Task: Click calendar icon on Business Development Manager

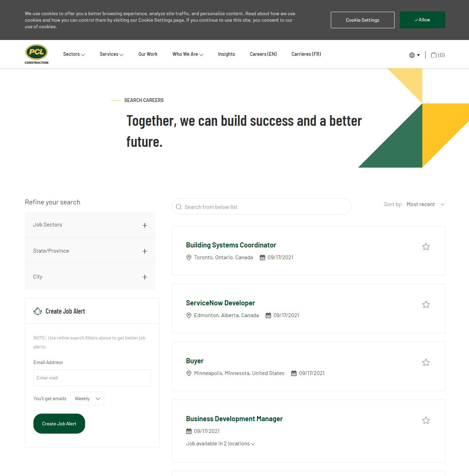Action: [189, 431]
